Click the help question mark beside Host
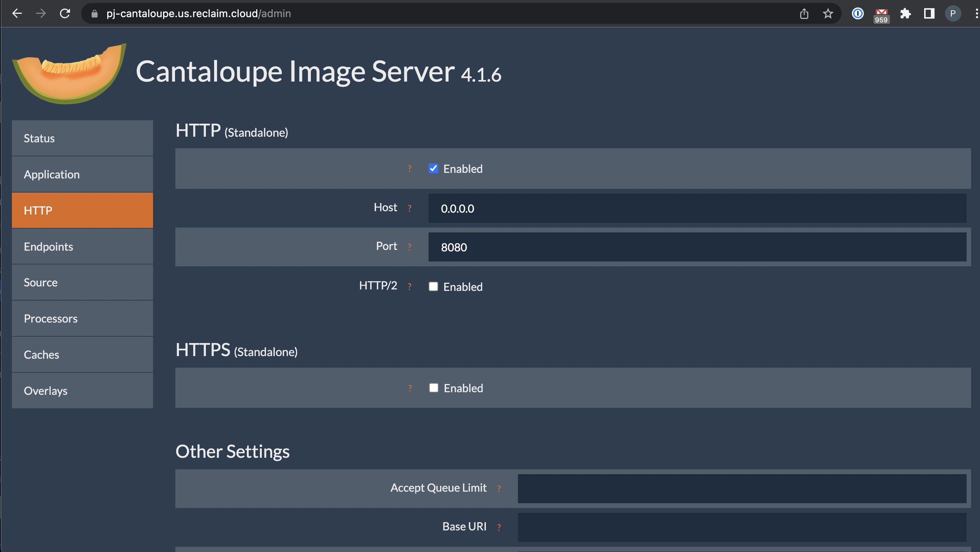 pyautogui.click(x=409, y=208)
